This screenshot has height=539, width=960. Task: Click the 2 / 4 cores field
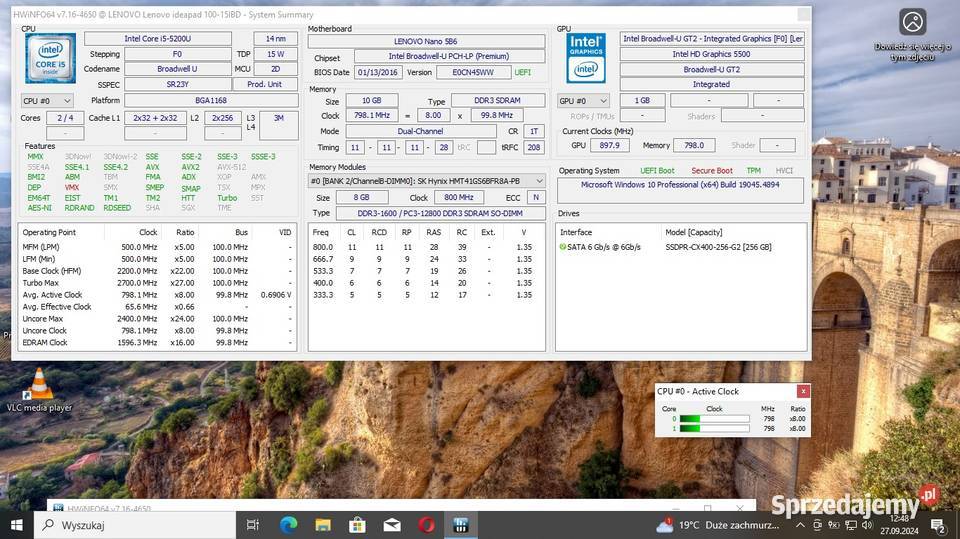tap(65, 118)
